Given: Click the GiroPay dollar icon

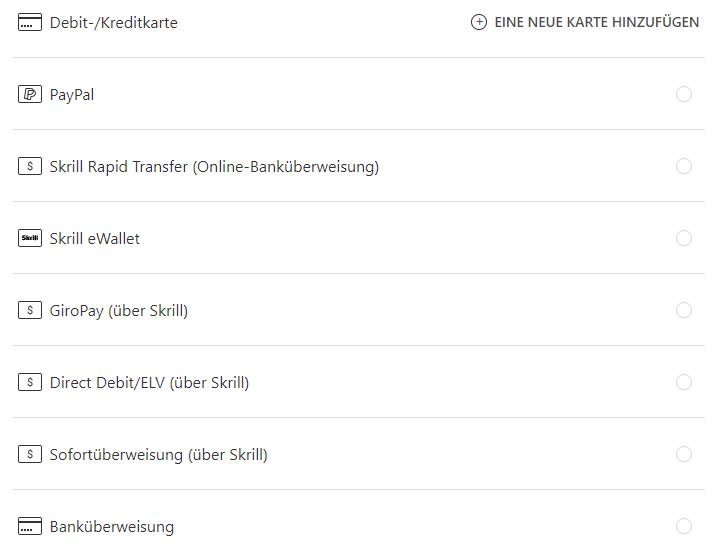Looking at the screenshot, I should [30, 310].
